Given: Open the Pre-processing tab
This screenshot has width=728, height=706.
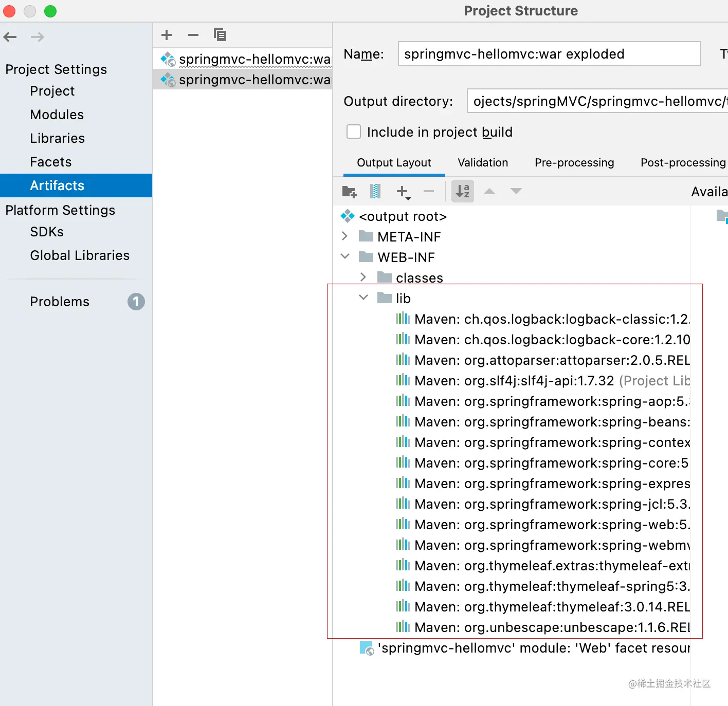Looking at the screenshot, I should (x=574, y=163).
